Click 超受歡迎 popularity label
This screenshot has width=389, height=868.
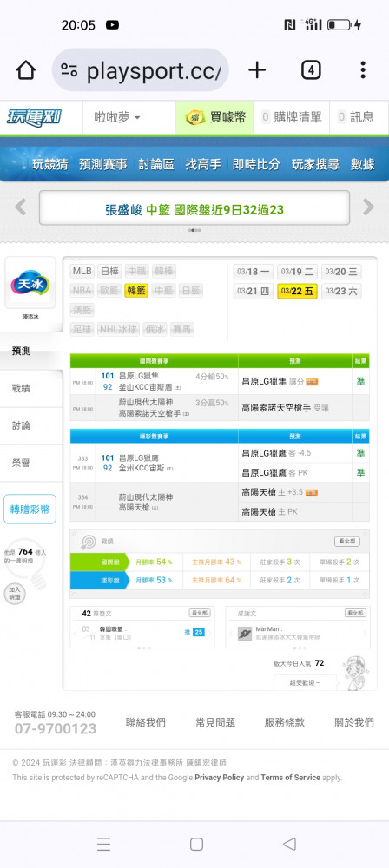pos(305,682)
